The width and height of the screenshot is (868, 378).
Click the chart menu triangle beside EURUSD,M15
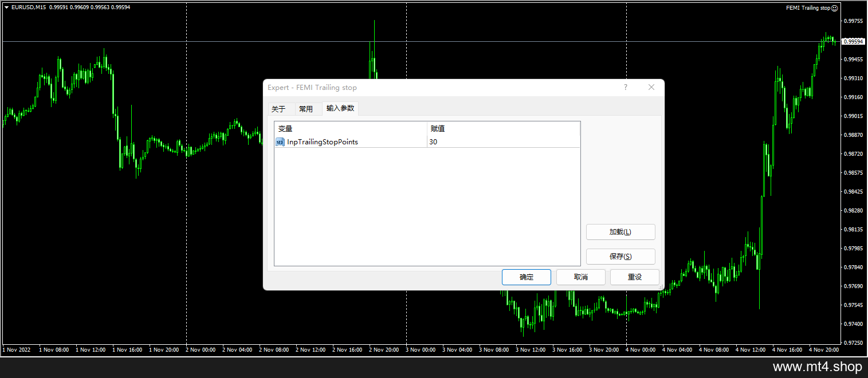6,7
